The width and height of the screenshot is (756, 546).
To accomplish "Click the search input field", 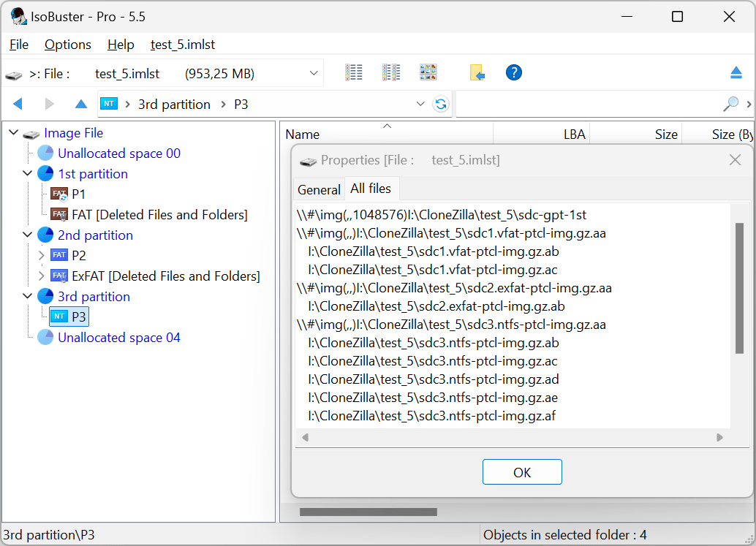I will [589, 104].
